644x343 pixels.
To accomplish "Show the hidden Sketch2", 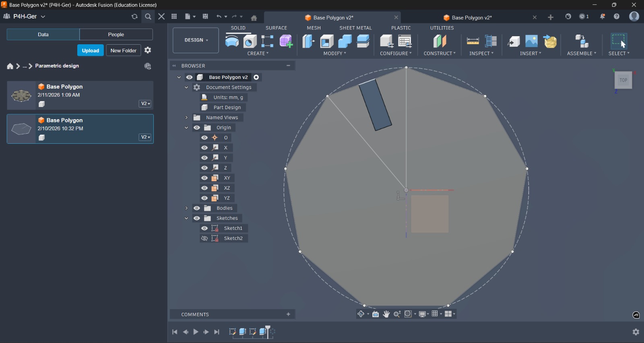I will pyautogui.click(x=204, y=238).
